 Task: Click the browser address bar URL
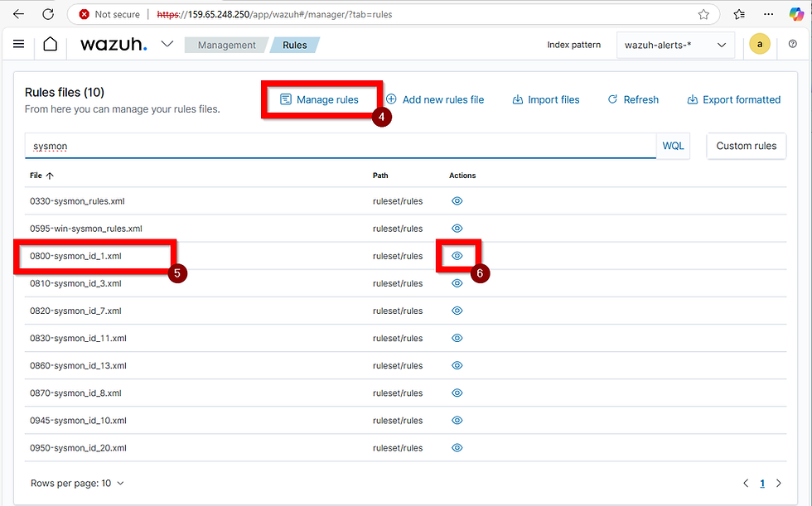tap(274, 14)
